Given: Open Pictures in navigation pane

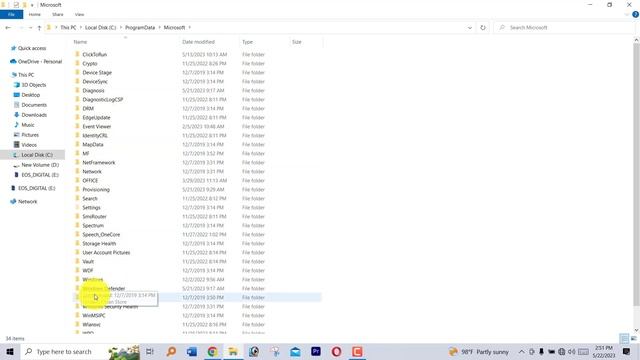Looking at the screenshot, I should pos(30,135).
